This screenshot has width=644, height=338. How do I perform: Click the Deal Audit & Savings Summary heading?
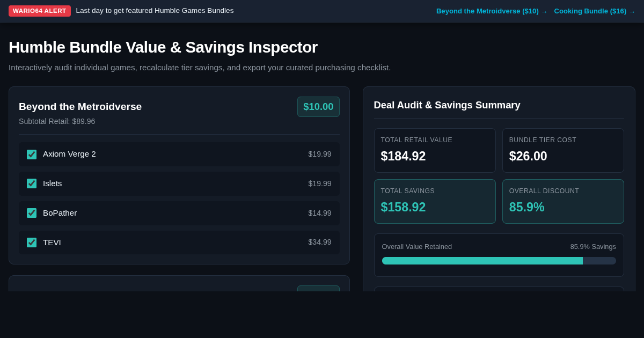[447, 105]
